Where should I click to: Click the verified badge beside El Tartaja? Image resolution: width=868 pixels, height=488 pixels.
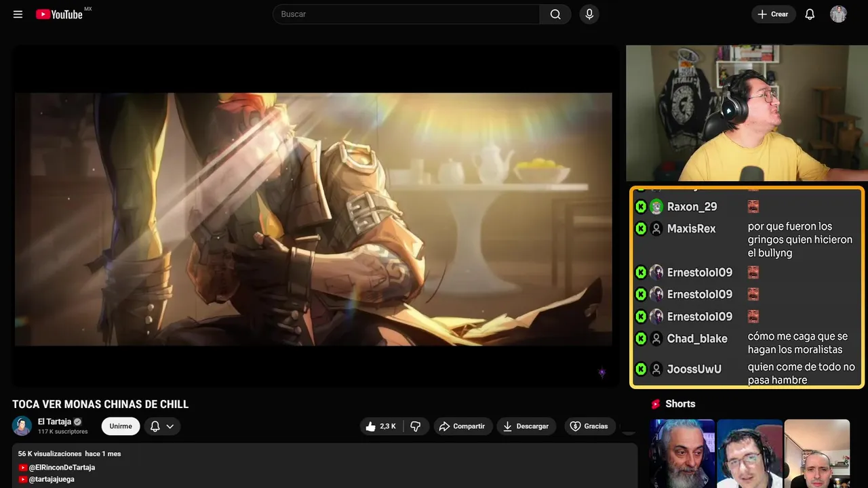pyautogui.click(x=78, y=422)
